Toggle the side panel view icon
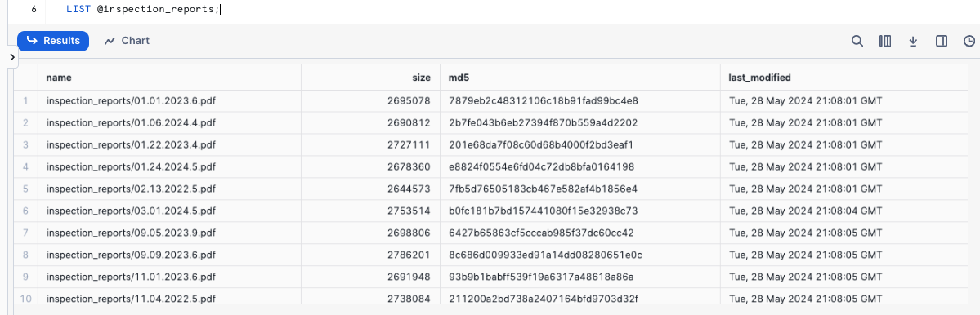Screen dimensions: 980x315 (x=942, y=41)
